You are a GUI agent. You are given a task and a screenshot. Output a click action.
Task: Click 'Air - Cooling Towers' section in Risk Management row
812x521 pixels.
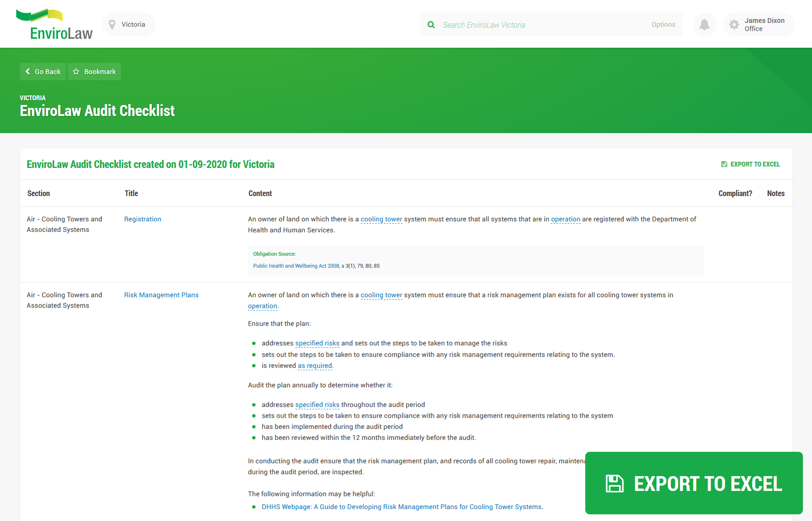[64, 300]
